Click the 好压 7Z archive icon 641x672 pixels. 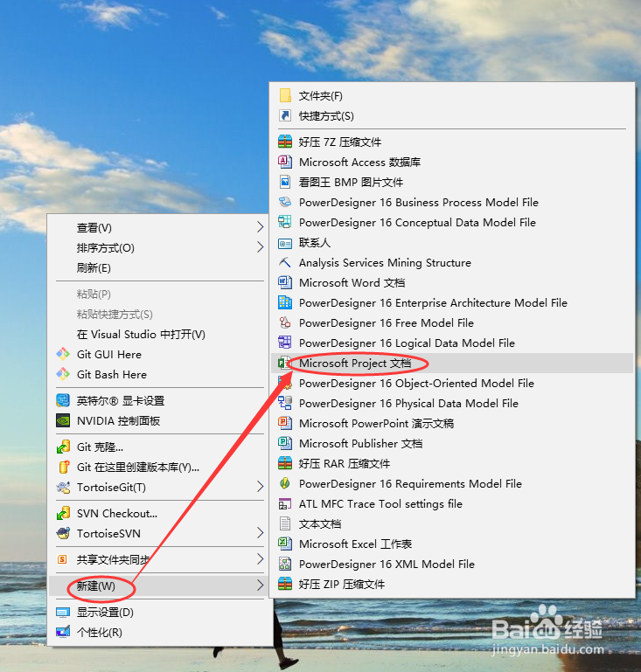tap(285, 142)
